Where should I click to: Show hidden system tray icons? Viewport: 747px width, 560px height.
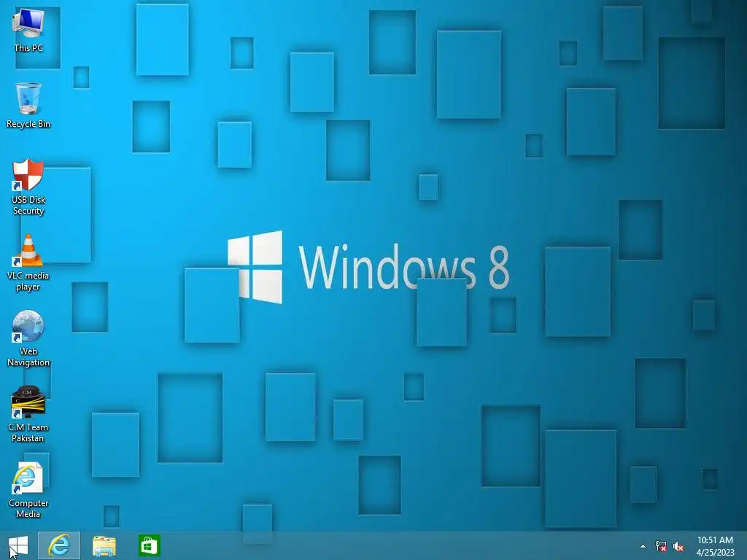click(x=643, y=546)
